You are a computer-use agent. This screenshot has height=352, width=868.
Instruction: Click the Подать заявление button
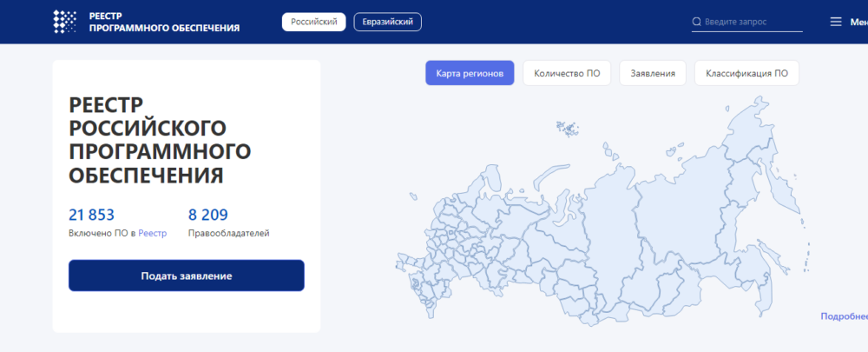187,276
